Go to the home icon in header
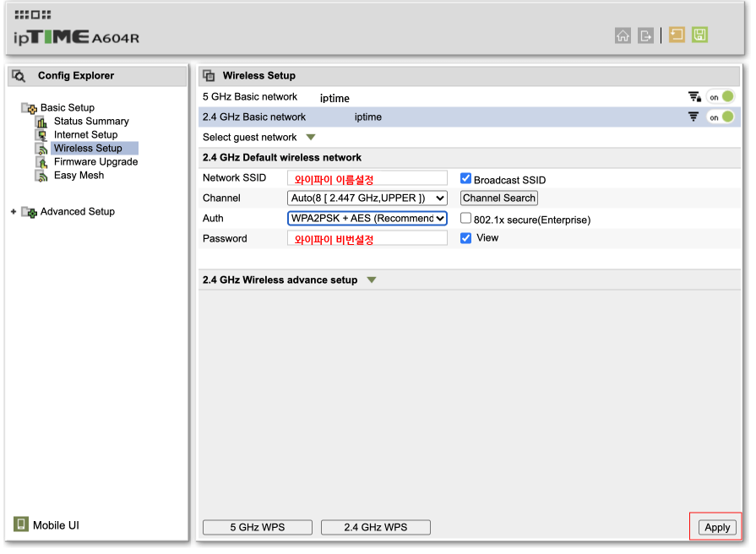Screen dimensions: 756x554 [x=623, y=35]
